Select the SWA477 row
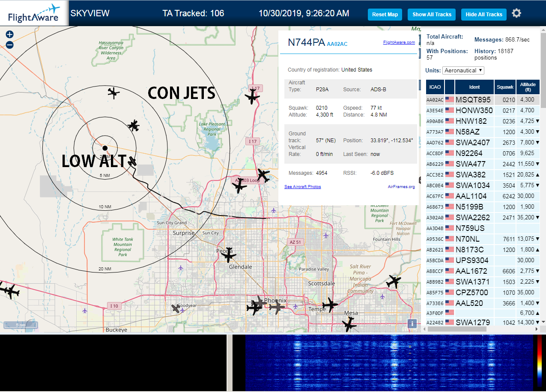 coord(483,164)
